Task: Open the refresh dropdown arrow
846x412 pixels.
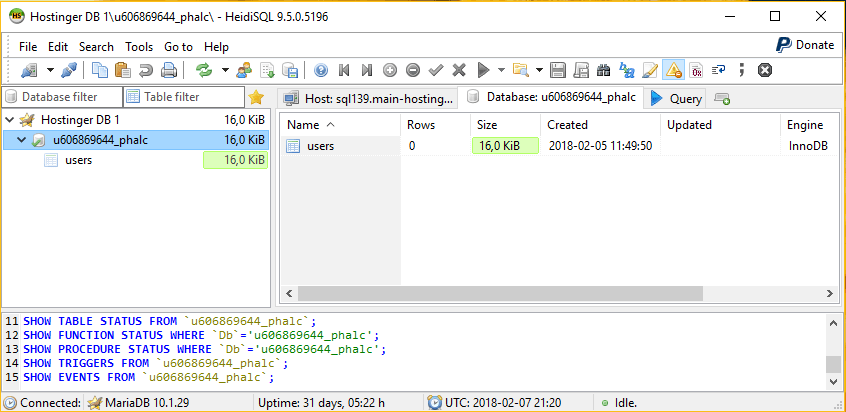Action: coord(224,70)
